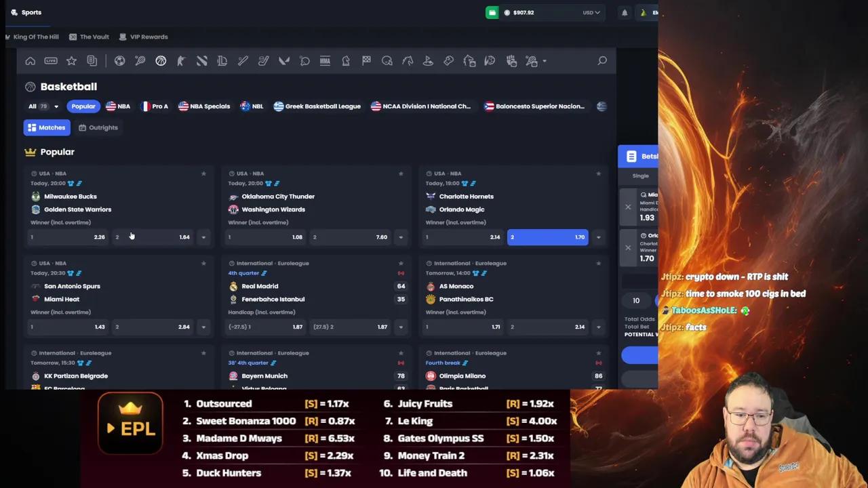Favorite the Real Madrid vs Fenerbahce match
The image size is (868, 488).
pos(401,263)
